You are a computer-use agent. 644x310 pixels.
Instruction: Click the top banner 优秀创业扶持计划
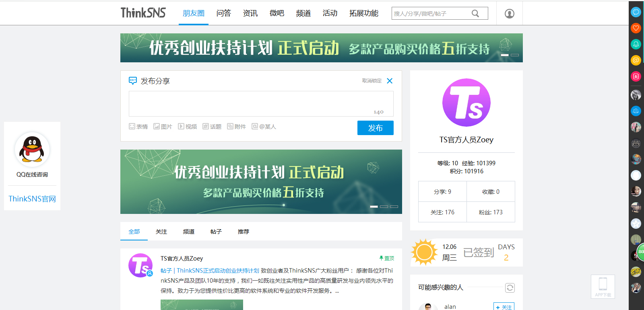coord(322,48)
